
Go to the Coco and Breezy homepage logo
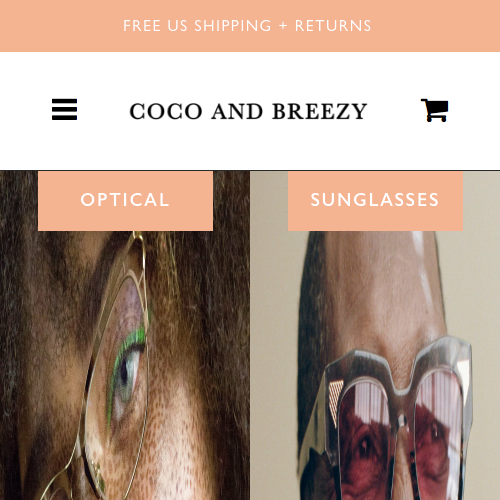coord(248,111)
